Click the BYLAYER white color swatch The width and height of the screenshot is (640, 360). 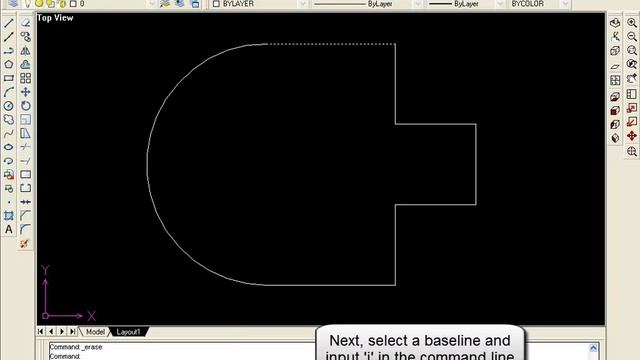(x=216, y=4)
